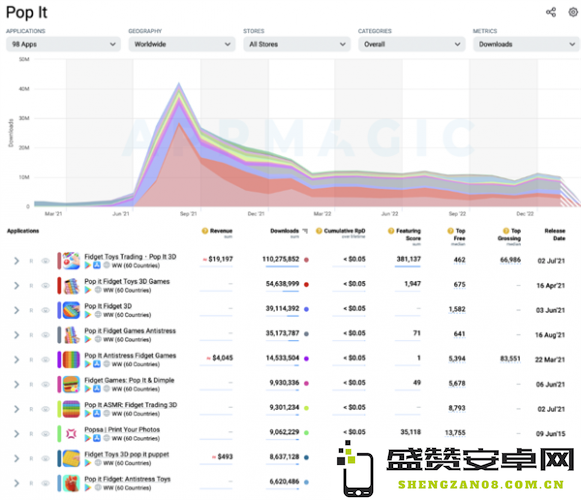Click the share icon at top right
The height and width of the screenshot is (500, 581).
pyautogui.click(x=551, y=12)
